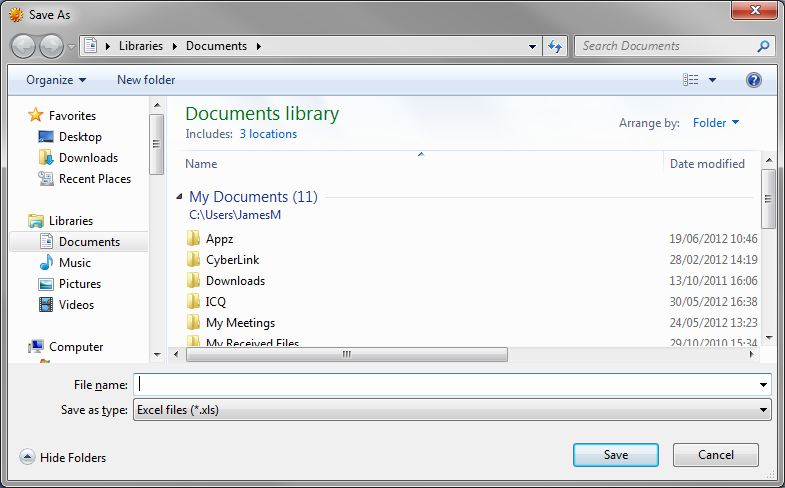Click the Save button
This screenshot has height=488, width=785.
616,455
